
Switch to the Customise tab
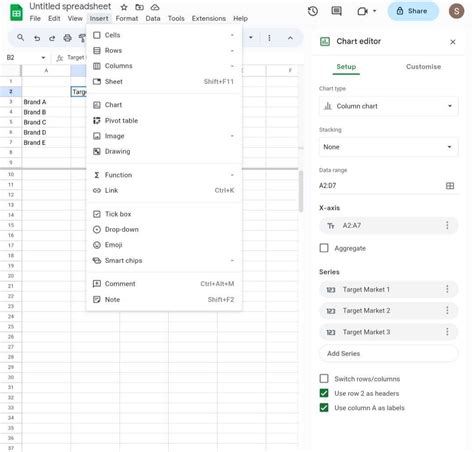pos(423,67)
